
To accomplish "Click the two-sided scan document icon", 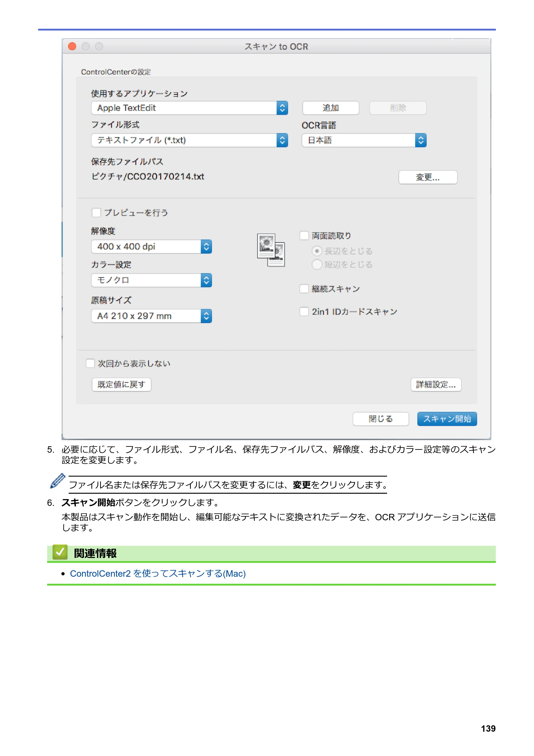I will click(271, 250).
